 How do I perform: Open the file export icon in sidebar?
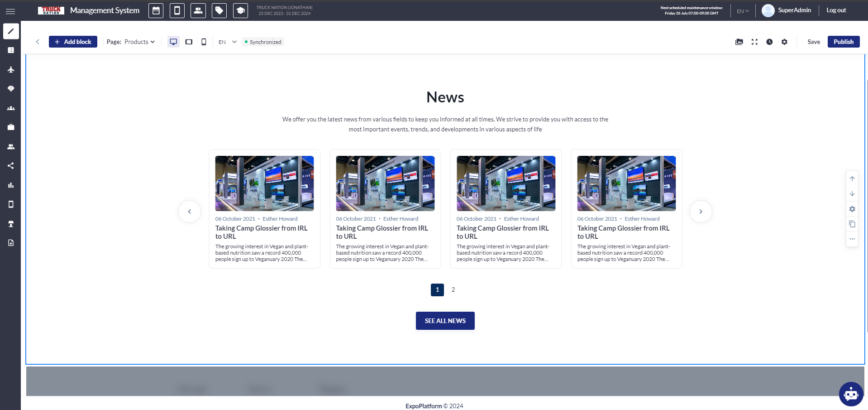pos(11,243)
